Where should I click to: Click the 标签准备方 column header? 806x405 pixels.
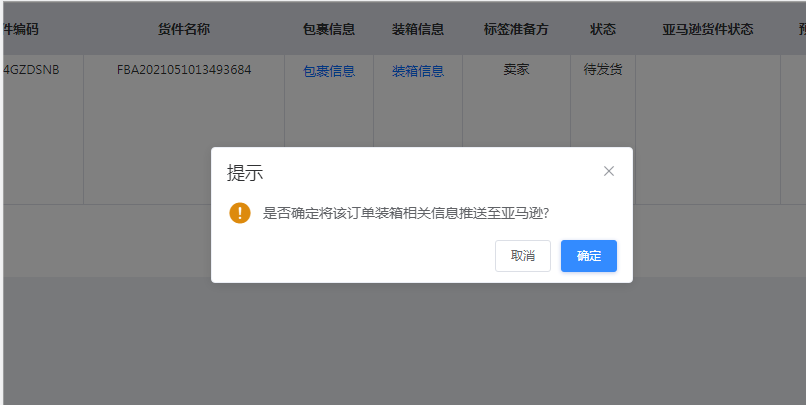click(x=516, y=29)
